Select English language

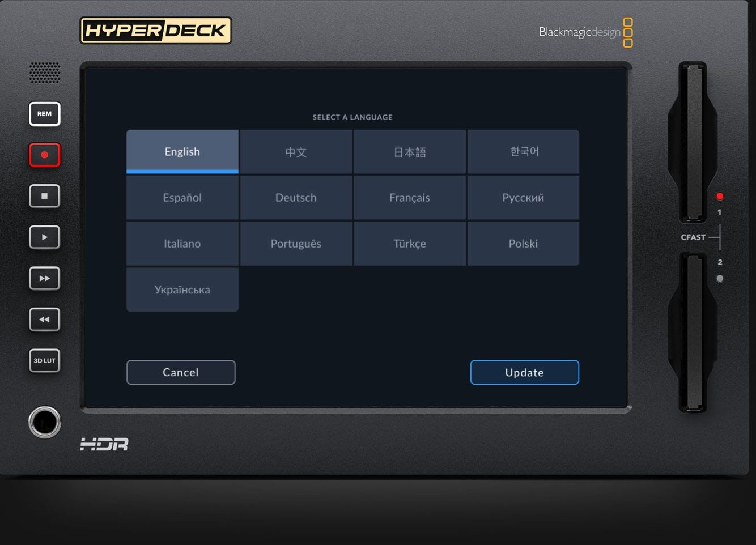182,151
